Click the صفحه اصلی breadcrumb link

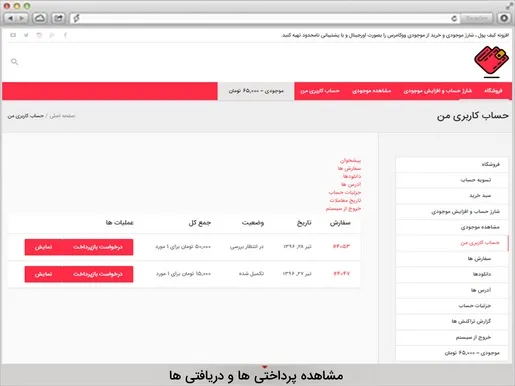(62, 116)
